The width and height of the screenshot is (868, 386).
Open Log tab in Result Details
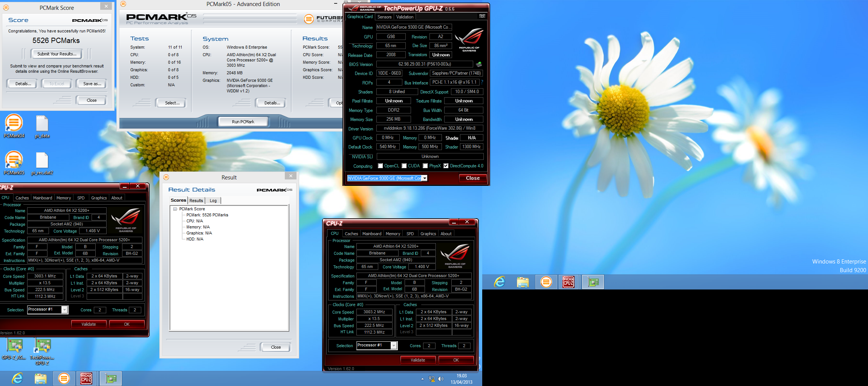tap(213, 201)
